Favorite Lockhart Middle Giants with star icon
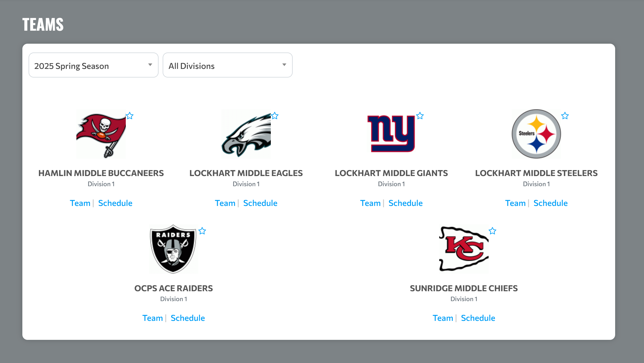The width and height of the screenshot is (644, 363). coord(420,116)
